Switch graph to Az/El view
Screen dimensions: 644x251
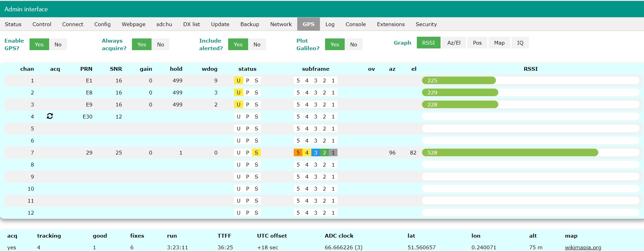click(454, 43)
